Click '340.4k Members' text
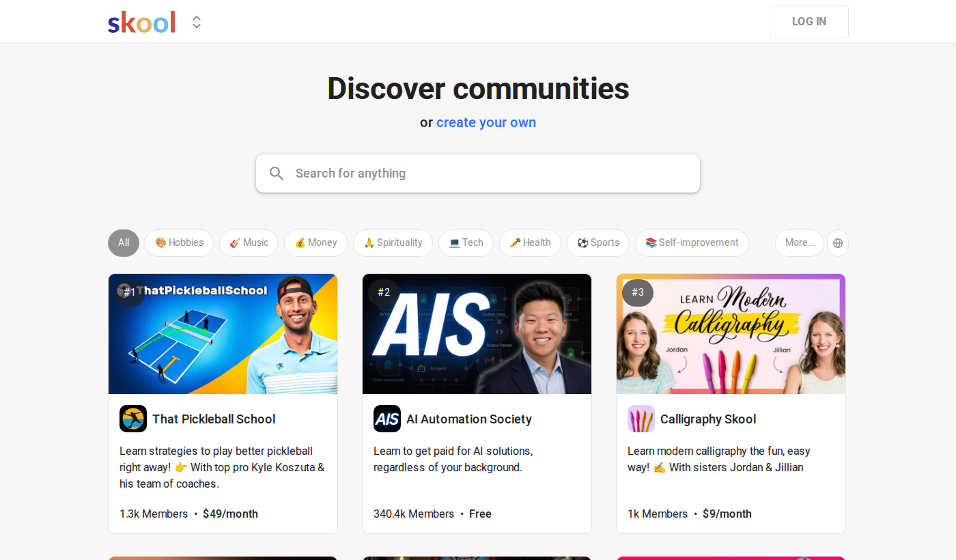Image resolution: width=956 pixels, height=560 pixels. (414, 514)
